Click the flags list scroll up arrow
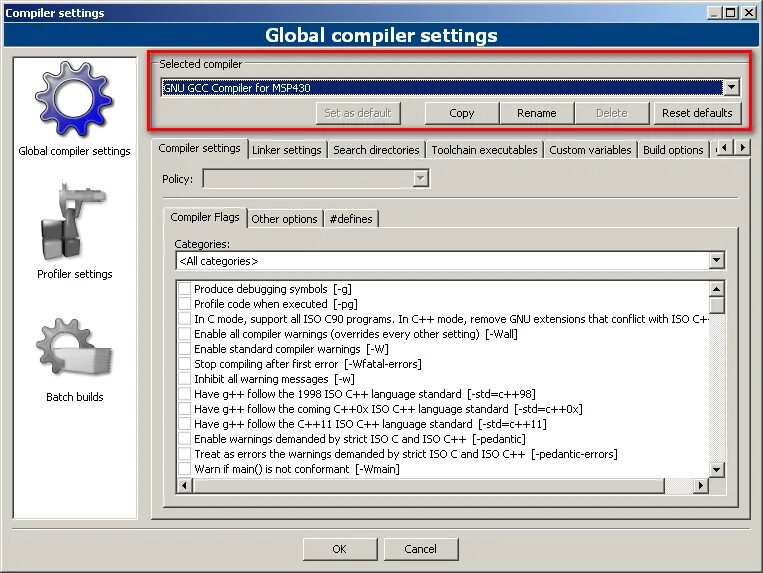The image size is (763, 573). tap(716, 289)
